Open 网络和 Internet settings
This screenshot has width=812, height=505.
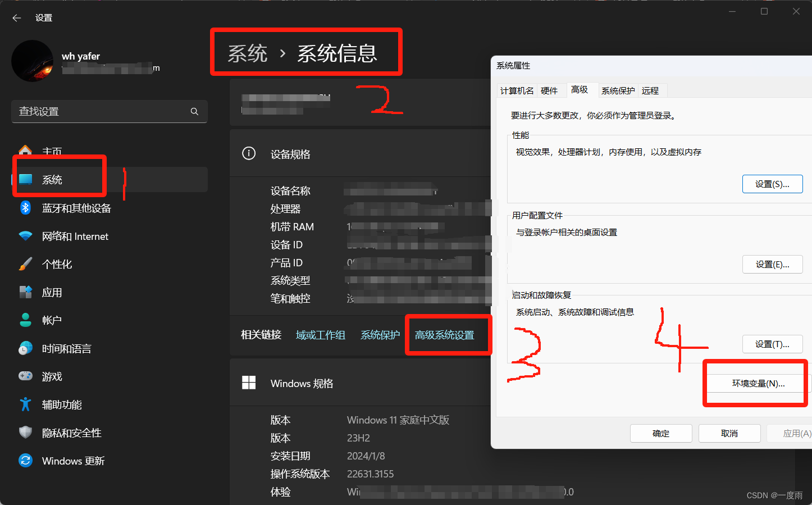pos(75,236)
